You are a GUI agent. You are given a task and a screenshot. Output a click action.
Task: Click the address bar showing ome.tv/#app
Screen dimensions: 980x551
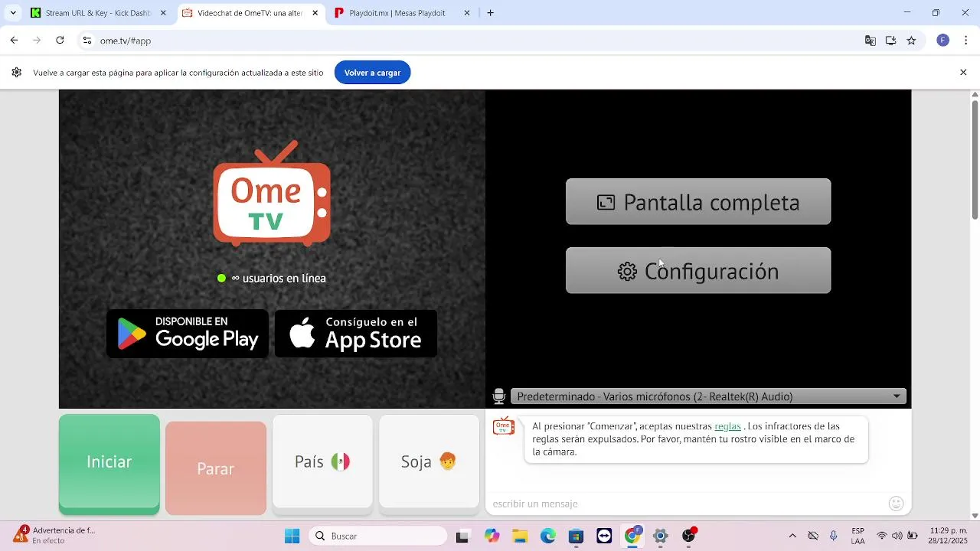click(475, 41)
